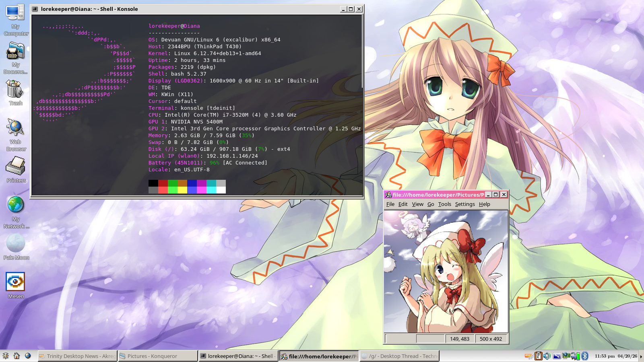Click the 'Shell: bash 5.2.37' line

178,74
